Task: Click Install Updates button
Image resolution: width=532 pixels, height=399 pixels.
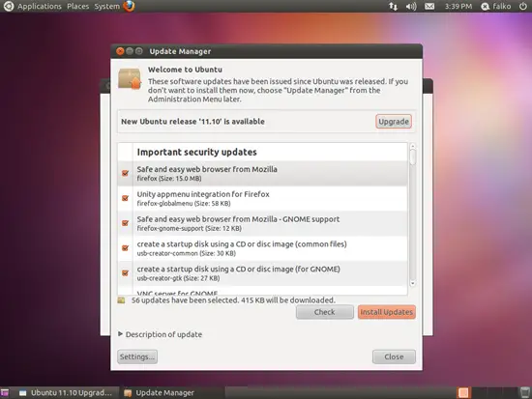Action: coord(387,312)
